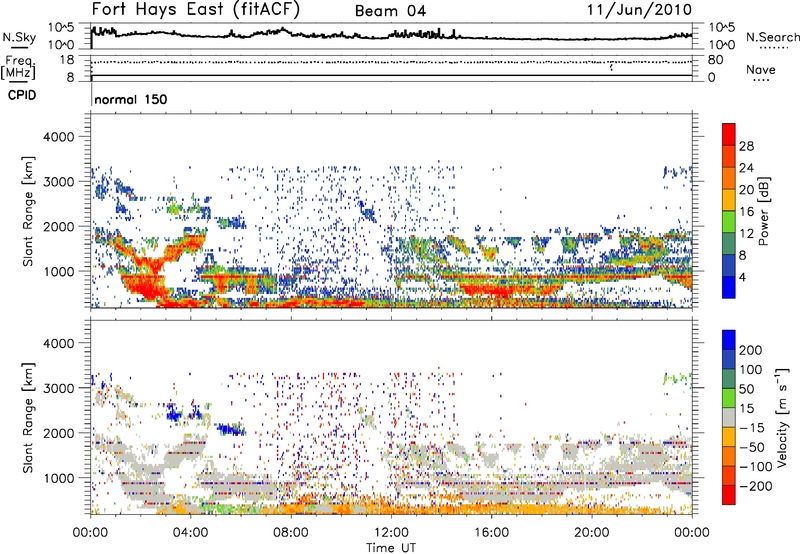Viewport: 800px width, 554px height.
Task: Click the blue bottom of the power colorbar
Action: 729,289
